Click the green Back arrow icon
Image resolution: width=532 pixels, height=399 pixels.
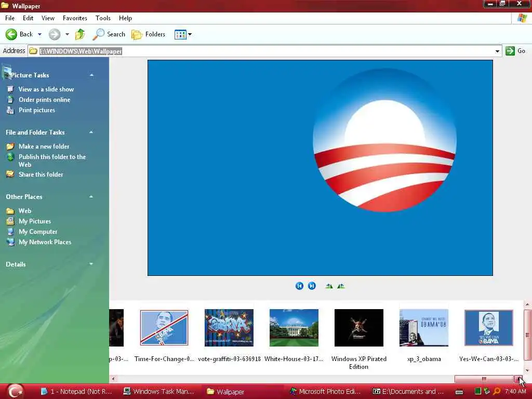(11, 34)
